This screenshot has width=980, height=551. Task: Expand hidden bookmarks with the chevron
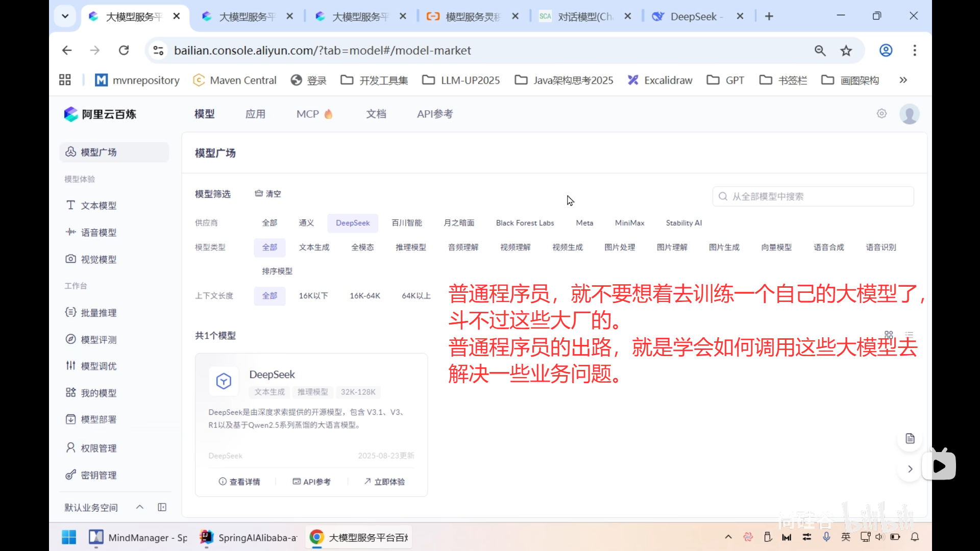[x=903, y=80]
